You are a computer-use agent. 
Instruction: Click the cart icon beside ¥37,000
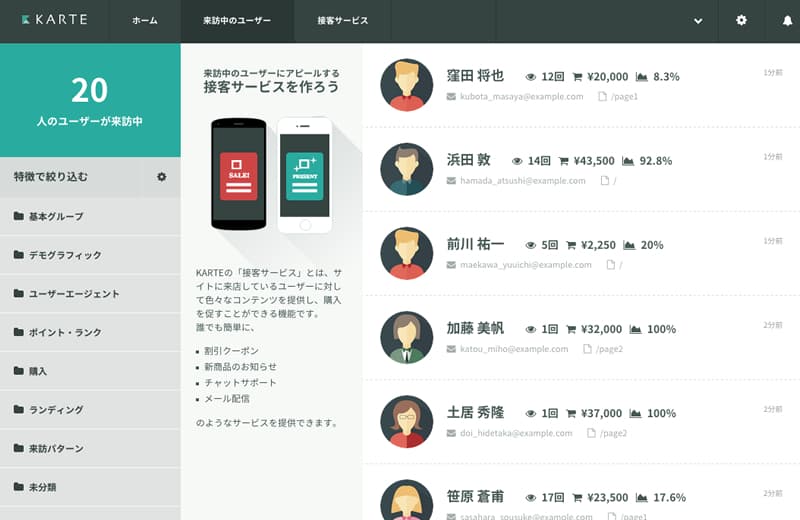[x=571, y=414]
